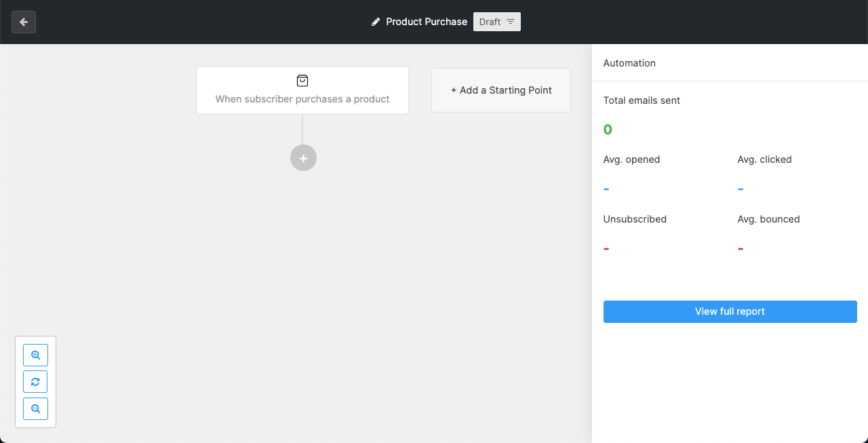Click the green 0 emails sent value
The image size is (868, 443).
pyautogui.click(x=608, y=130)
